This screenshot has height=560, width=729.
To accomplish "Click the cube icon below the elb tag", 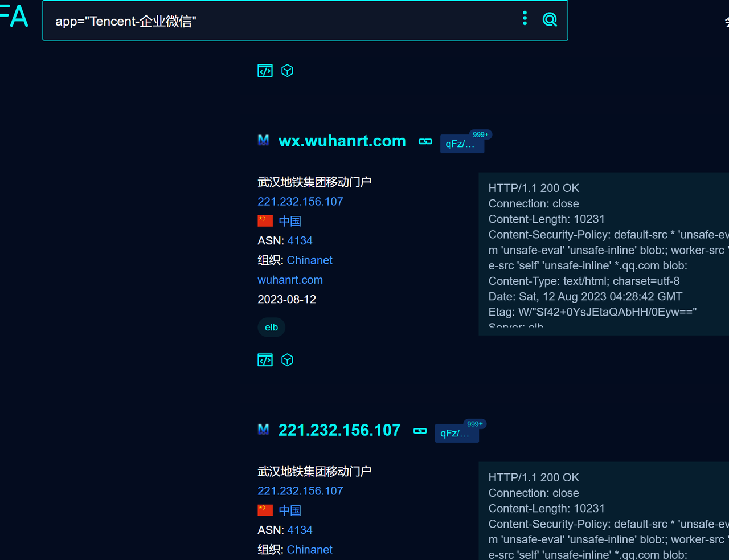I will pos(287,360).
